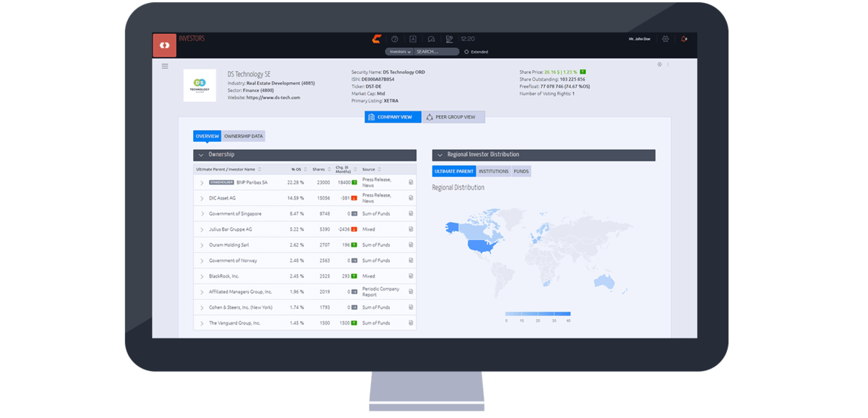Click the Periodic Company Report source
The height and width of the screenshot is (418, 868).
click(380, 292)
